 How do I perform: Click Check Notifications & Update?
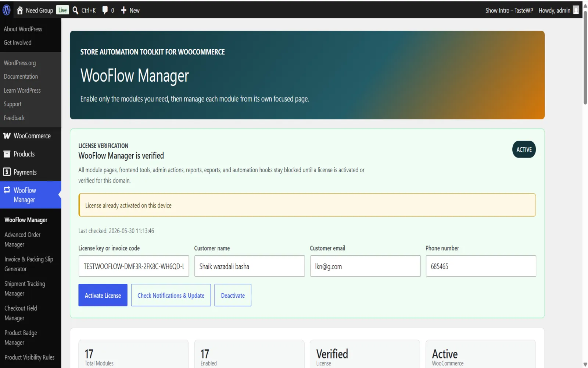(x=171, y=295)
